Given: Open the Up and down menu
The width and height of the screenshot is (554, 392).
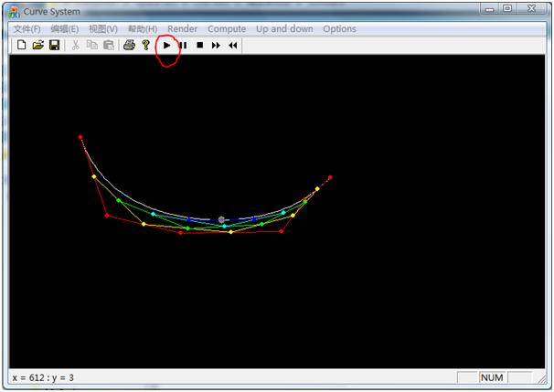Looking at the screenshot, I should pyautogui.click(x=284, y=29).
